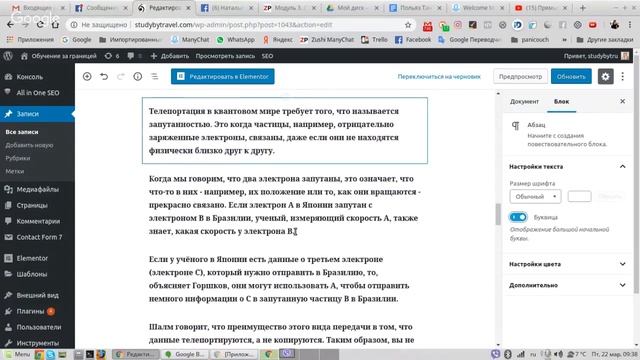
Task: Reload the browser page
Action: (x=40, y=25)
